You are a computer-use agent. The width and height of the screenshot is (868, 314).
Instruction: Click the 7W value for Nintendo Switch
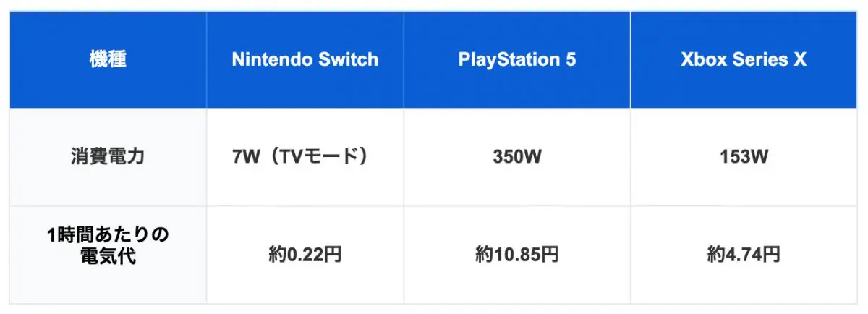pyautogui.click(x=244, y=157)
